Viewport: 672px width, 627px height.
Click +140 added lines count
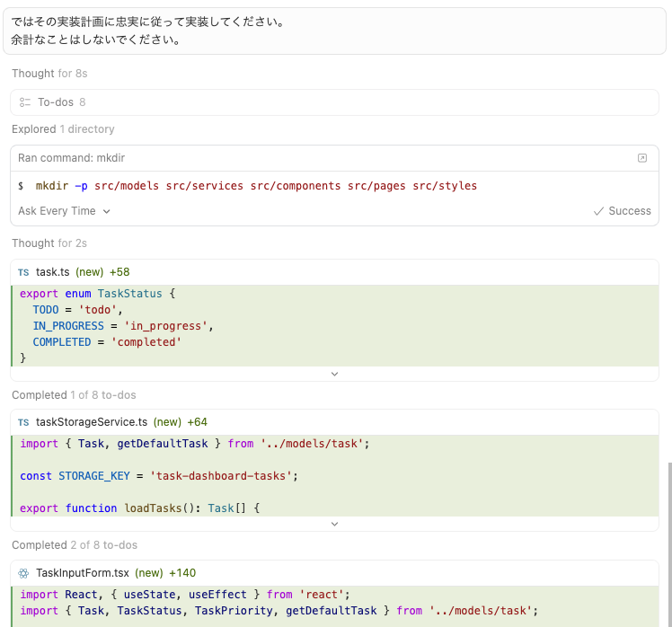pyautogui.click(x=182, y=573)
